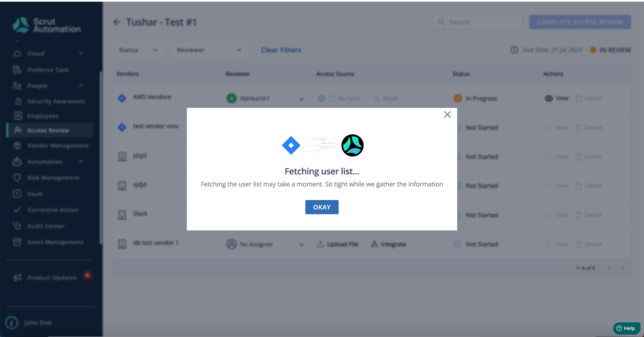644x337 pixels.
Task: Click the Risk Management shield icon
Action: click(17, 178)
